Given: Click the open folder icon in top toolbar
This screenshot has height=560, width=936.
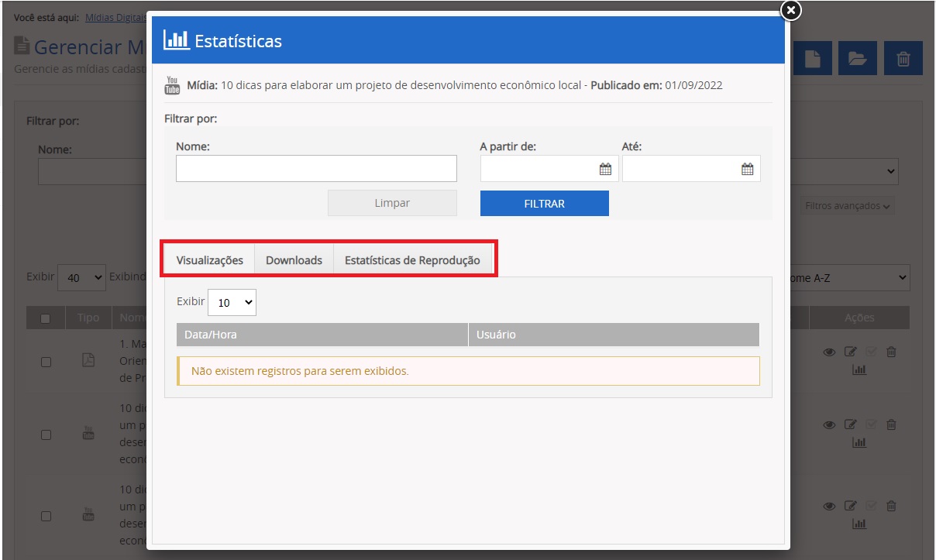Looking at the screenshot, I should point(856,59).
